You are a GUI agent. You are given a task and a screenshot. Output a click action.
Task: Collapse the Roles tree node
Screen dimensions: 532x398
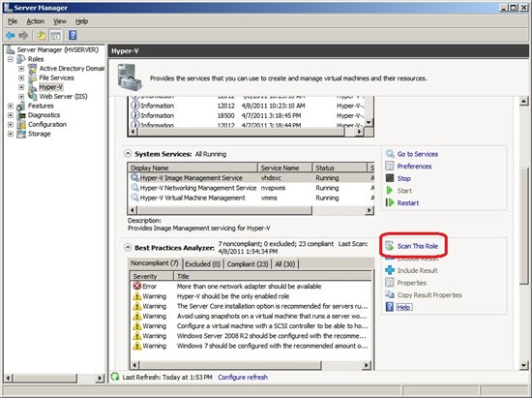point(11,59)
